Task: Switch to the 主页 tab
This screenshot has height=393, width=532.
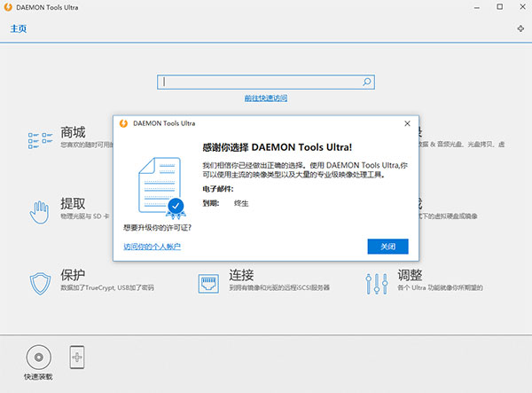Action: (19, 28)
